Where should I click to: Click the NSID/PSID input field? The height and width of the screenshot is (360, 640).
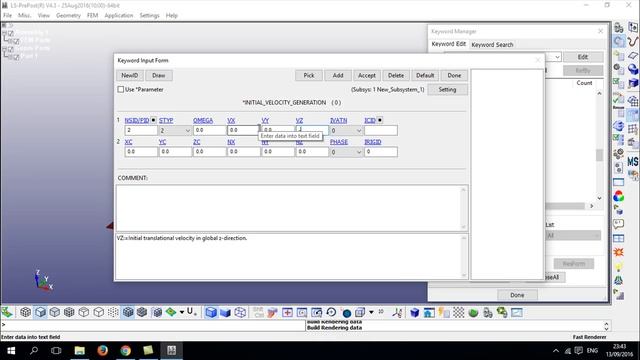(x=141, y=130)
